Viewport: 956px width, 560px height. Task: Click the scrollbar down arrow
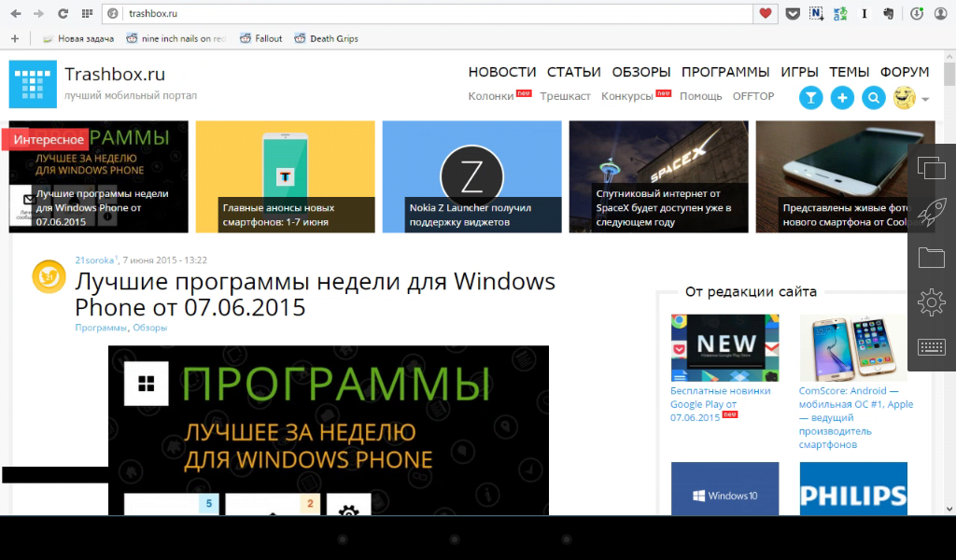[949, 509]
